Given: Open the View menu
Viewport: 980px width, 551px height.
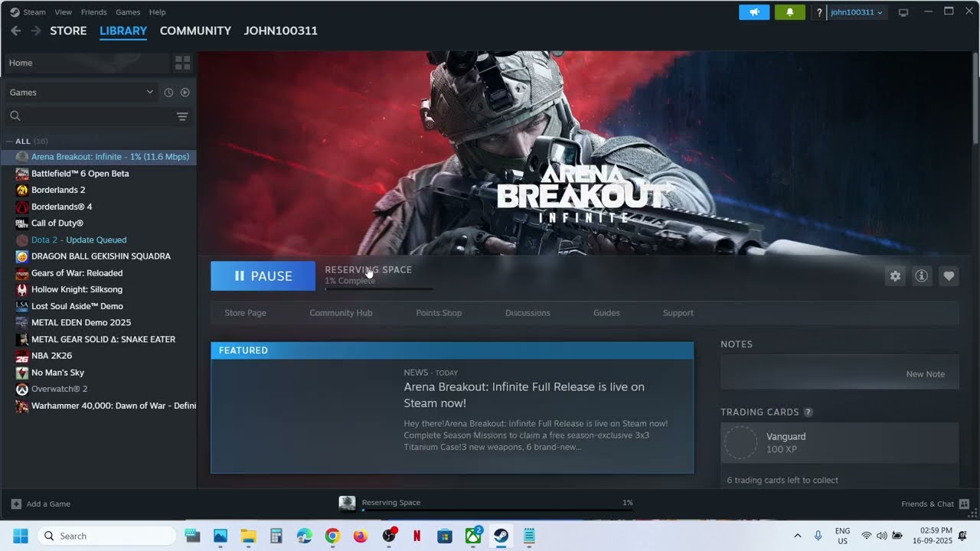Looking at the screenshot, I should 64,12.
